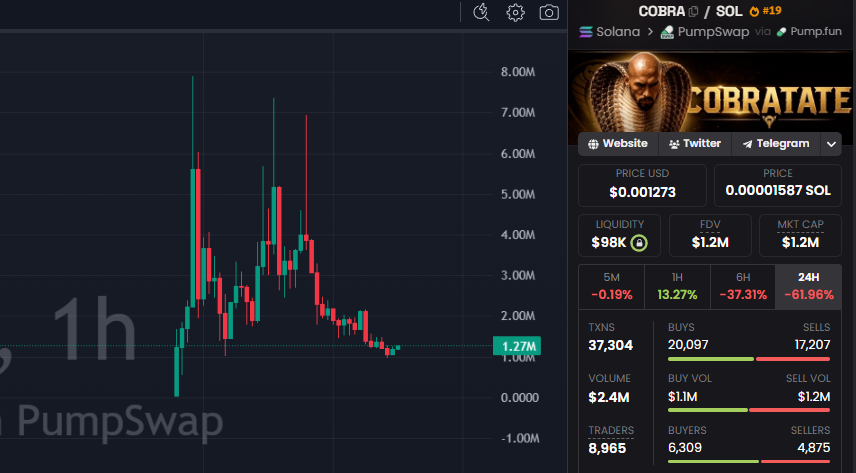Click the BUYS 20,097 value
Image resolution: width=856 pixels, height=473 pixels.
pyautogui.click(x=688, y=345)
